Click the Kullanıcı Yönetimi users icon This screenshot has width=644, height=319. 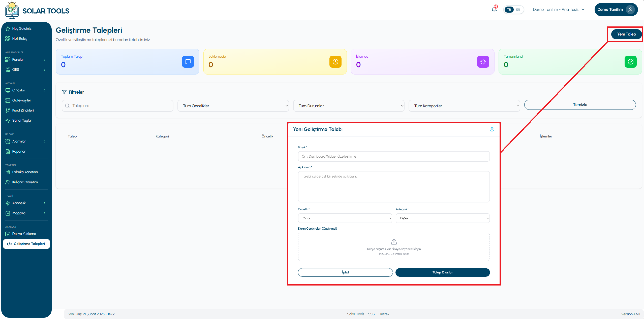(x=8, y=182)
